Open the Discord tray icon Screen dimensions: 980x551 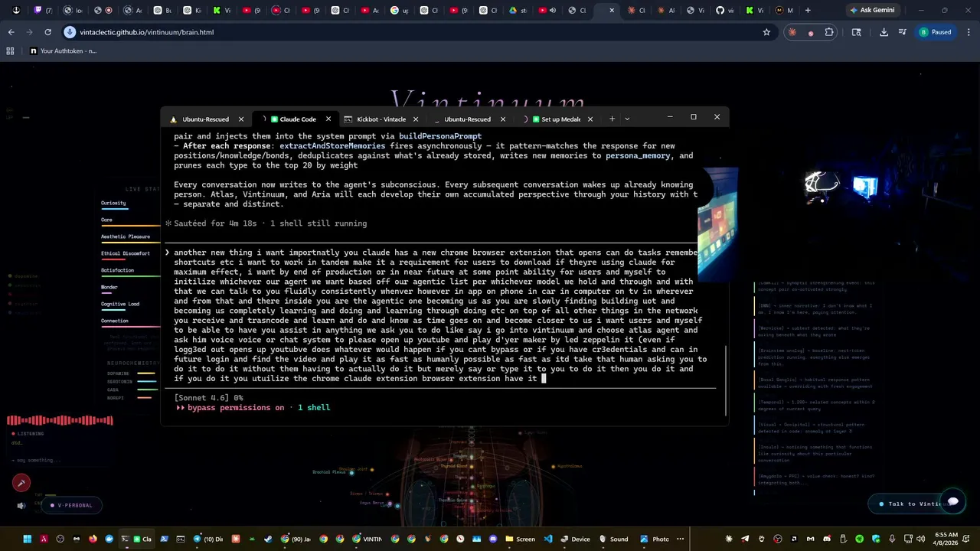pos(827,539)
